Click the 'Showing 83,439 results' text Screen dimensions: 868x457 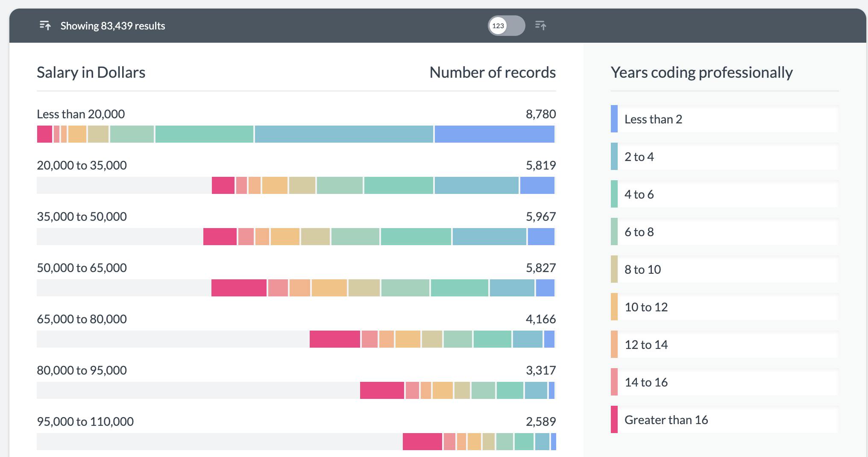[x=113, y=26]
